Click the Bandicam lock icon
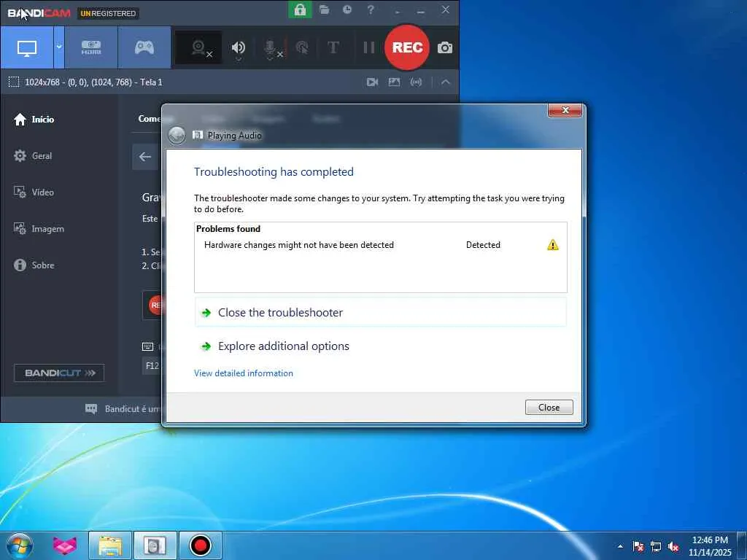 [300, 9]
